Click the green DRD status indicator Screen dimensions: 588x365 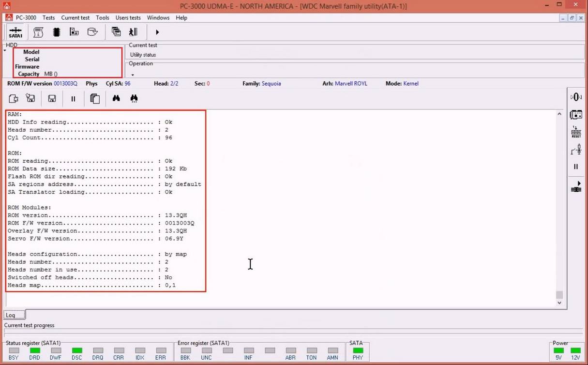coord(35,350)
